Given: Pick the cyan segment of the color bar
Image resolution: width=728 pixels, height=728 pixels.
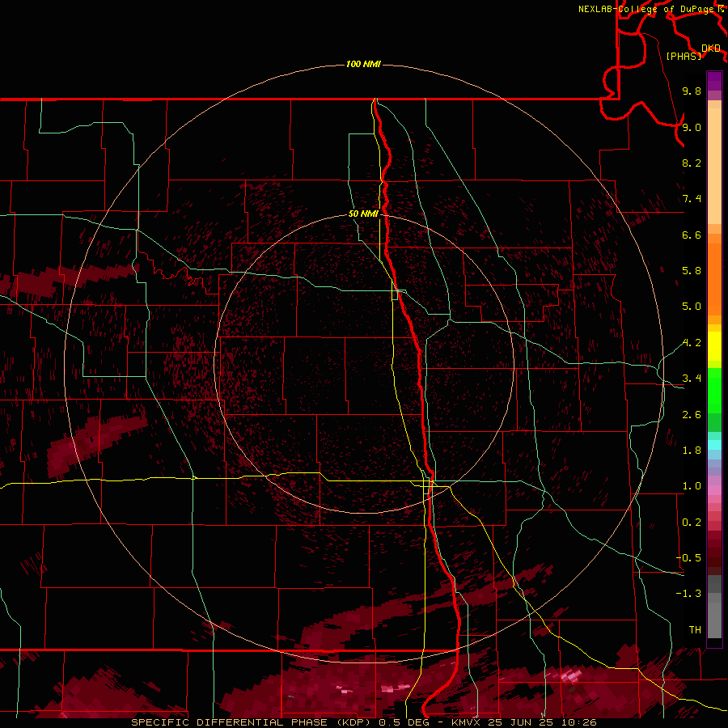Looking at the screenshot, I should pyautogui.click(x=714, y=444).
